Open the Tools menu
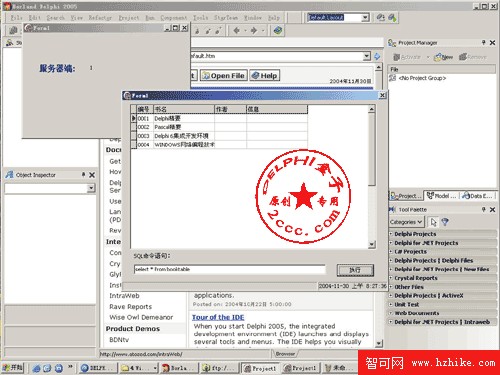The image size is (500, 375). point(201,18)
